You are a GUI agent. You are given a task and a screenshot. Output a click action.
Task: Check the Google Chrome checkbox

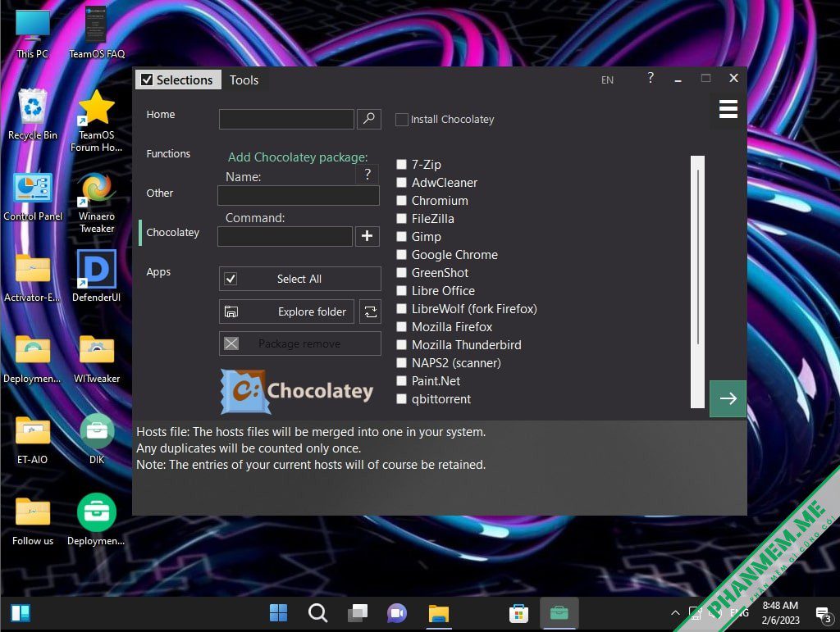tap(401, 255)
